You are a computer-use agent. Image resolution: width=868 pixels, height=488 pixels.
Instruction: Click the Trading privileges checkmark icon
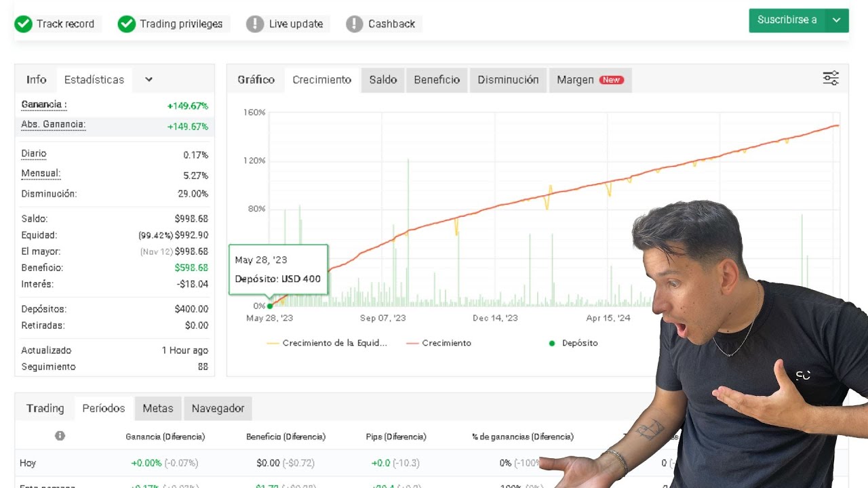[127, 24]
